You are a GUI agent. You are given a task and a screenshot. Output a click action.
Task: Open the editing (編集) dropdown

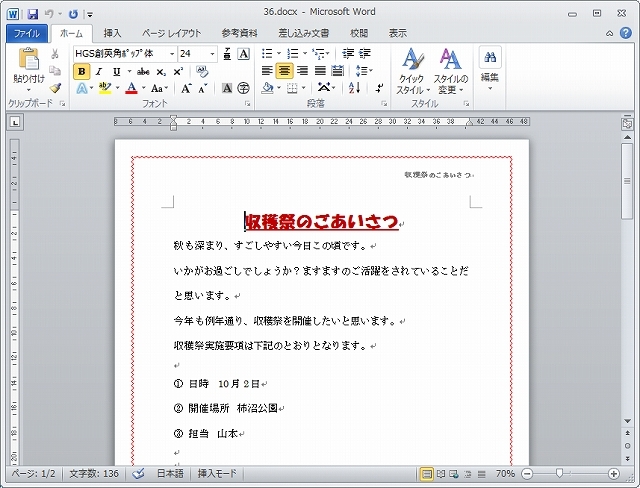490,72
